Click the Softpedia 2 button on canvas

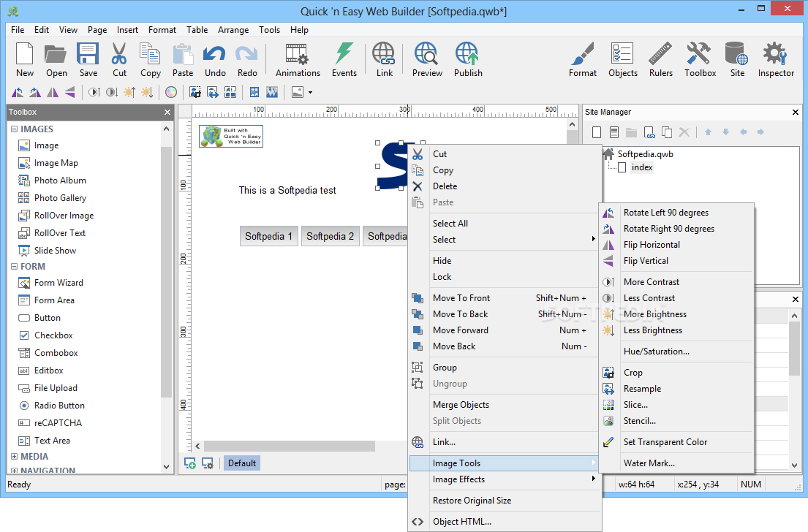(x=331, y=236)
